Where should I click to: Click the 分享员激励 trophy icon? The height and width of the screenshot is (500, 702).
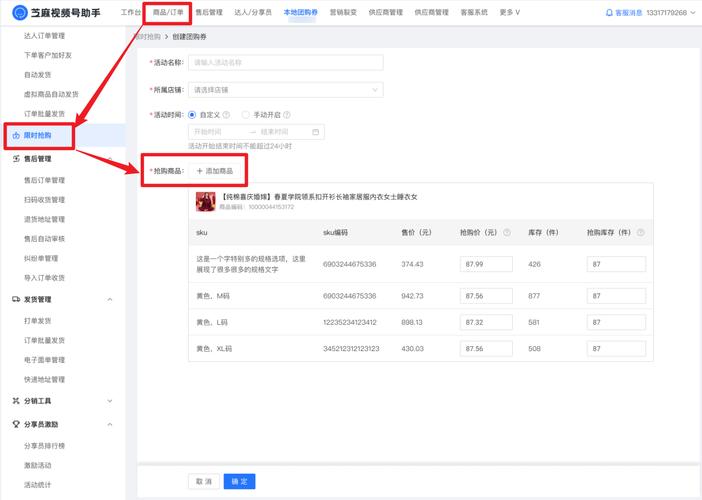[x=15, y=424]
